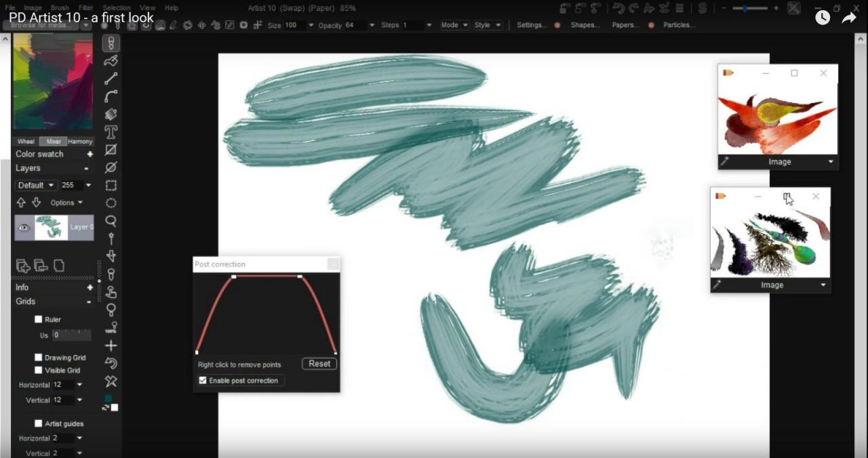Select the rectangular selection tool
This screenshot has width=868, height=458.
(111, 185)
